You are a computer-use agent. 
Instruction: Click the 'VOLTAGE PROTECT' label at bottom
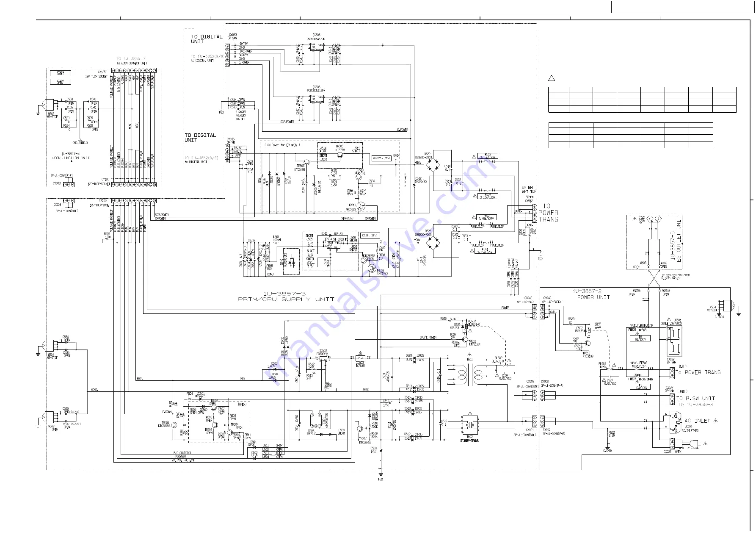coord(183,460)
